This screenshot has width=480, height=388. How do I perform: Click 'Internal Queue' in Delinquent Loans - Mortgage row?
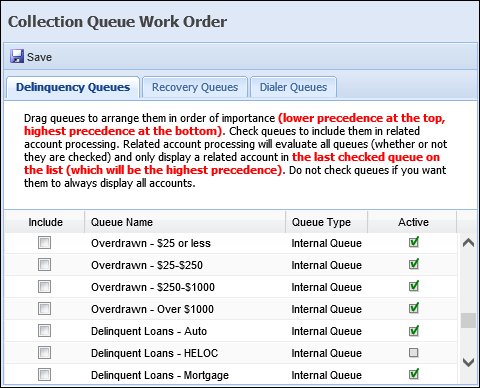click(x=327, y=375)
